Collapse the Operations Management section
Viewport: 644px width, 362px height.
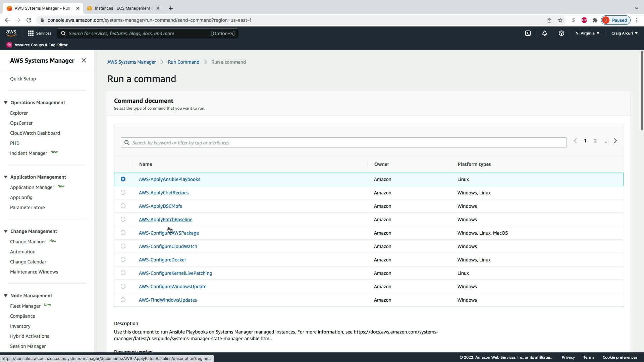(6, 103)
